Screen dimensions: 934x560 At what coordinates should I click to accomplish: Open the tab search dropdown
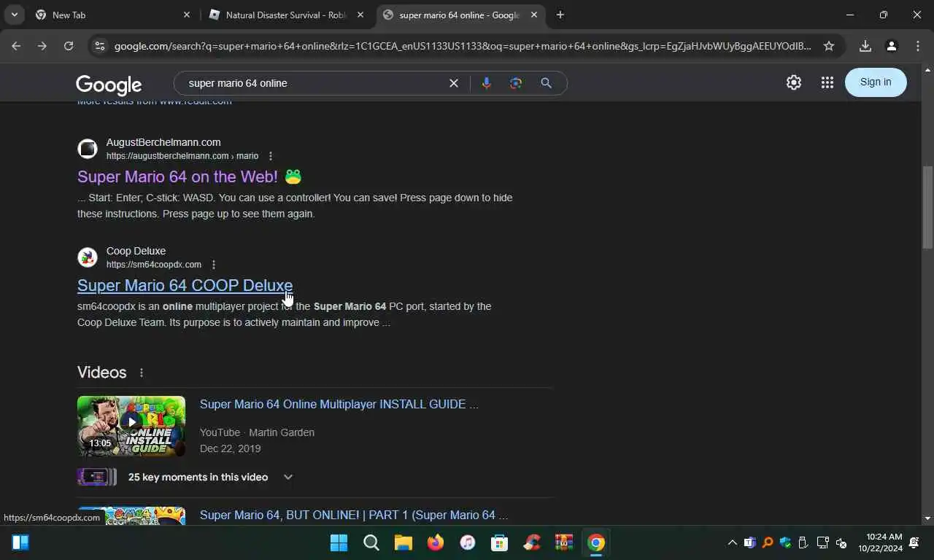click(14, 15)
